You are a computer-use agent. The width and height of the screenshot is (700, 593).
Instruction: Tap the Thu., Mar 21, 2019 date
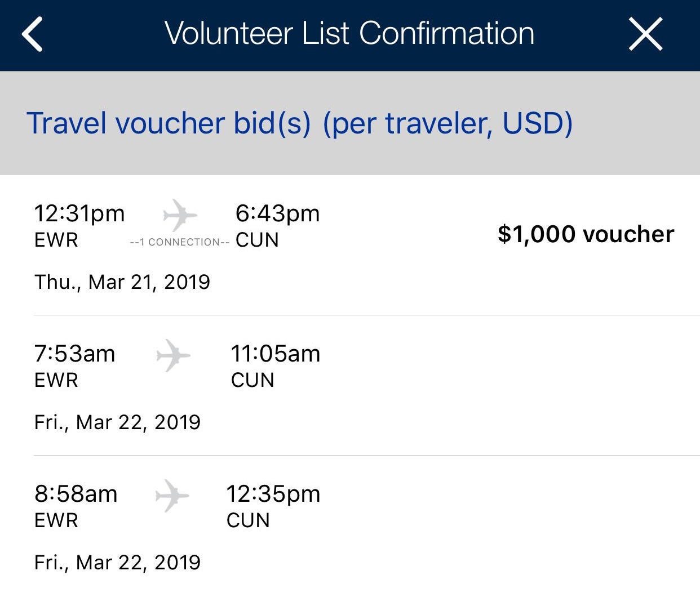[122, 282]
